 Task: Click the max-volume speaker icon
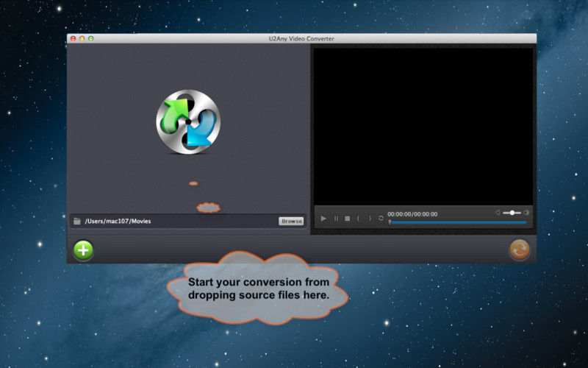pyautogui.click(x=526, y=213)
